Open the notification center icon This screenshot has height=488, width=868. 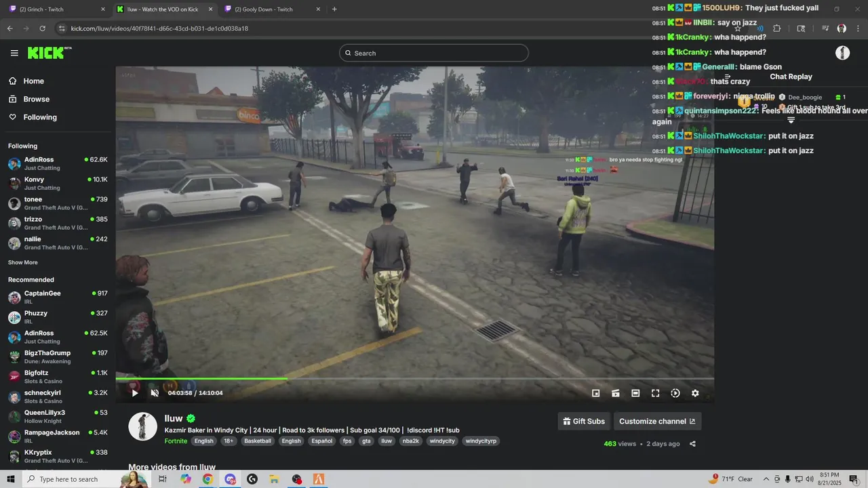[x=854, y=479]
